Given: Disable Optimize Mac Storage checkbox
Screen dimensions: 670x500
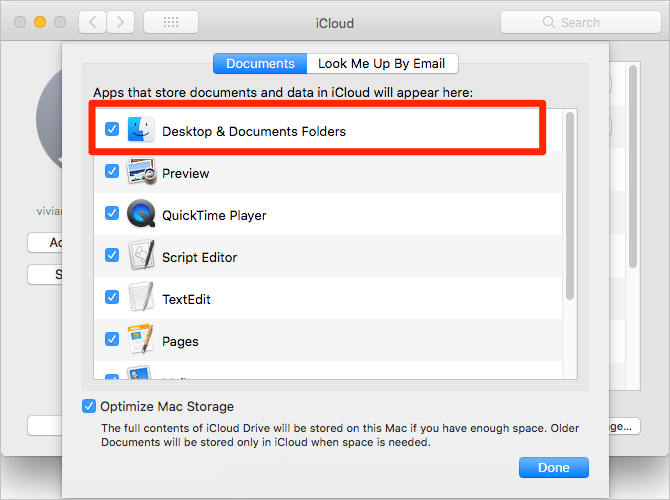Looking at the screenshot, I should 90,406.
